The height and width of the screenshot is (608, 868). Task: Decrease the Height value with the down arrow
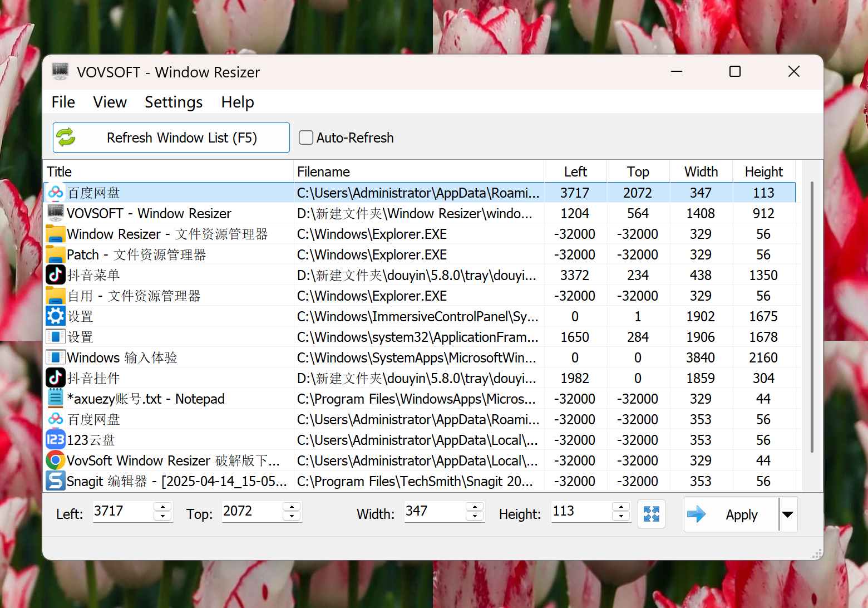point(621,516)
